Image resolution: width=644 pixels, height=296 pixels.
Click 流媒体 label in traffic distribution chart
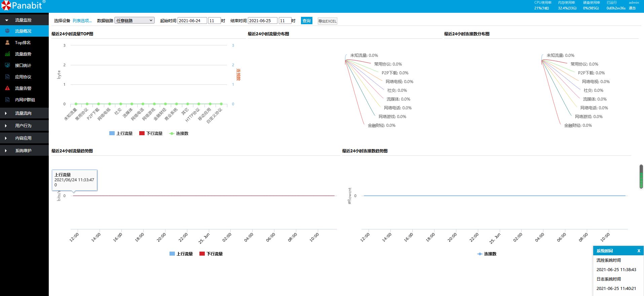pos(398,99)
